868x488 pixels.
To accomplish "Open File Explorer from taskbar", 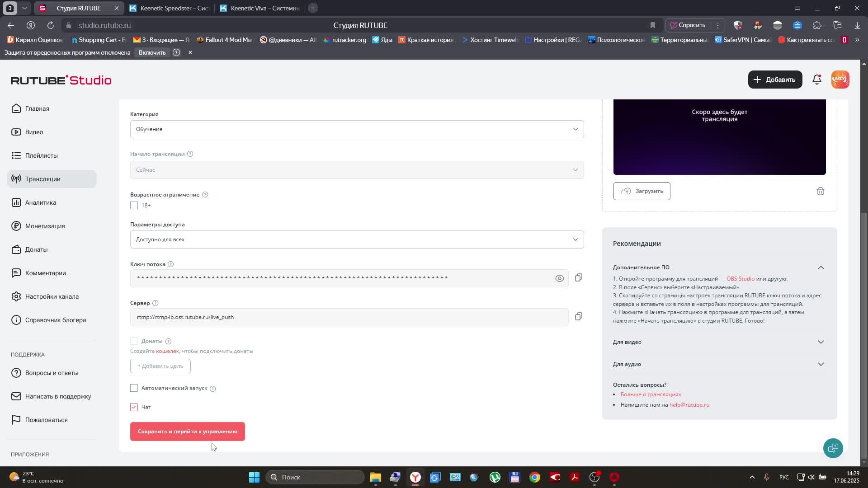I will (x=375, y=477).
